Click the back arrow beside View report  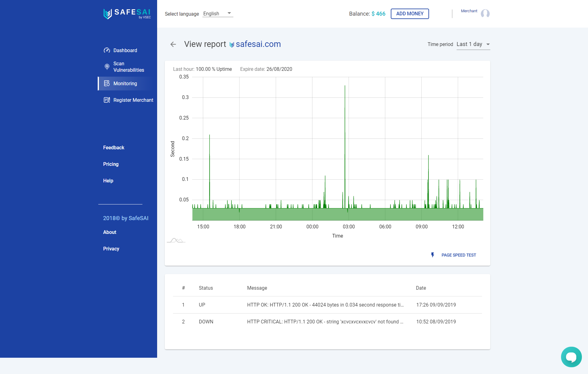click(173, 44)
